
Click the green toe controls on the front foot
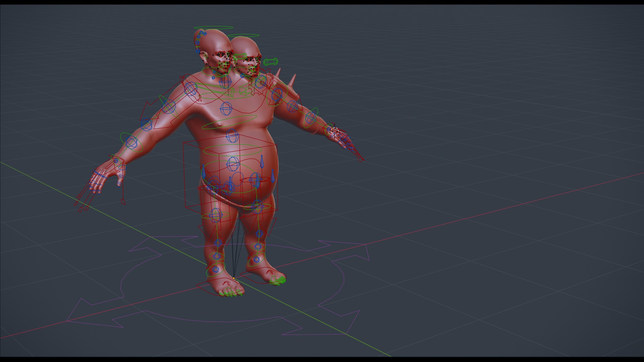[231, 295]
